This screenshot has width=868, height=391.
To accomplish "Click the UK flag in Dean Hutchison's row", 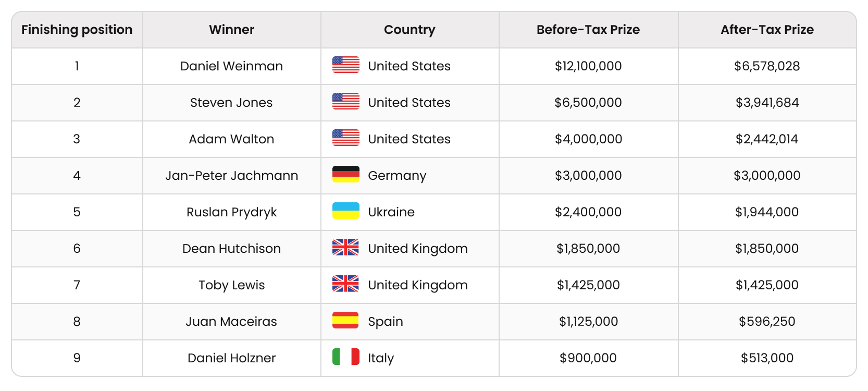I will 346,248.
